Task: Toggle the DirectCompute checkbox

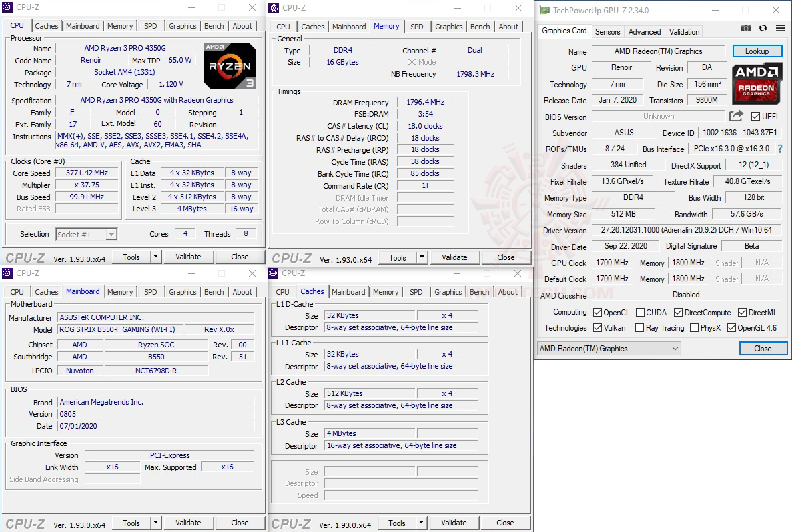Action: 679,313
